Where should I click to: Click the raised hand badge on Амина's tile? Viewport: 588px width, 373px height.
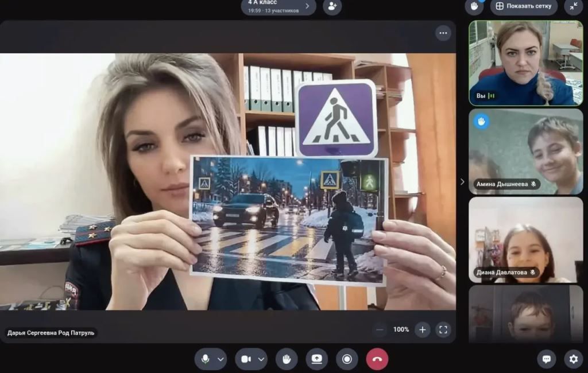click(x=481, y=122)
